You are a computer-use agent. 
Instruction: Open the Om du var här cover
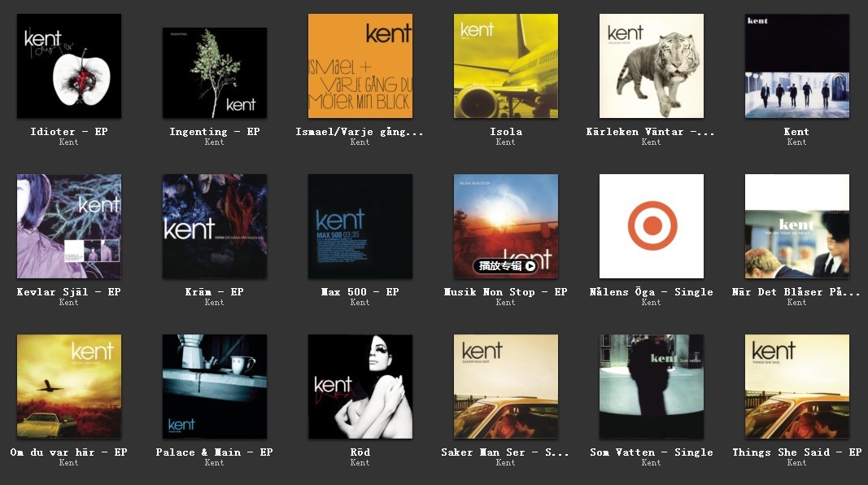point(68,387)
